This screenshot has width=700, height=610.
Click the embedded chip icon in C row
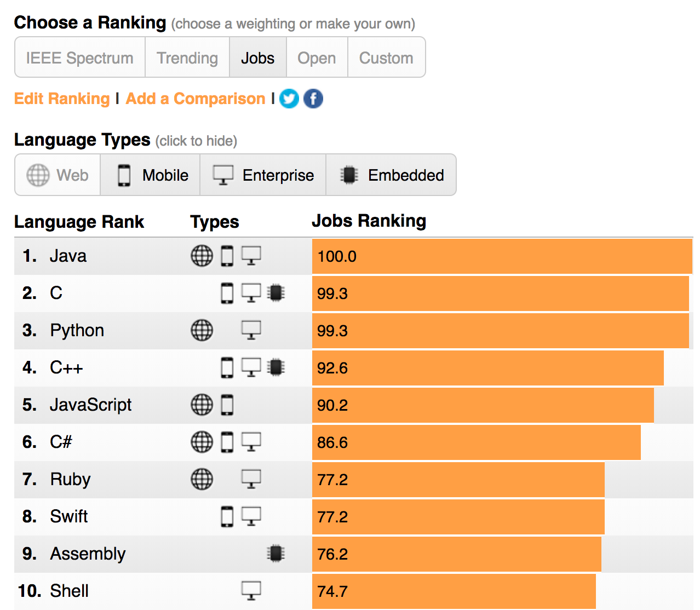point(276,293)
